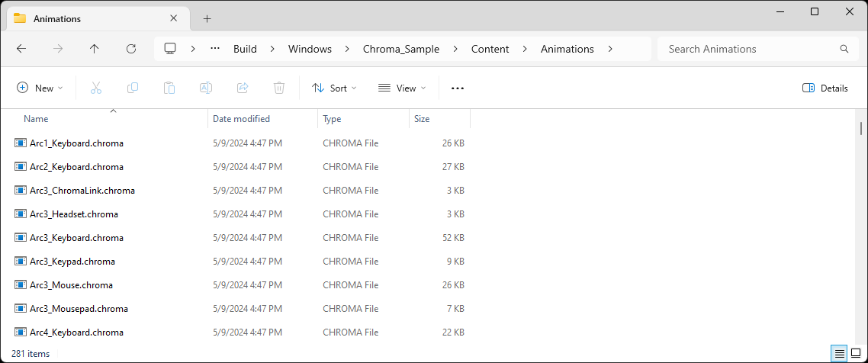
Task: Navigate to Chroma_Sample in breadcrumb
Action: tap(401, 49)
